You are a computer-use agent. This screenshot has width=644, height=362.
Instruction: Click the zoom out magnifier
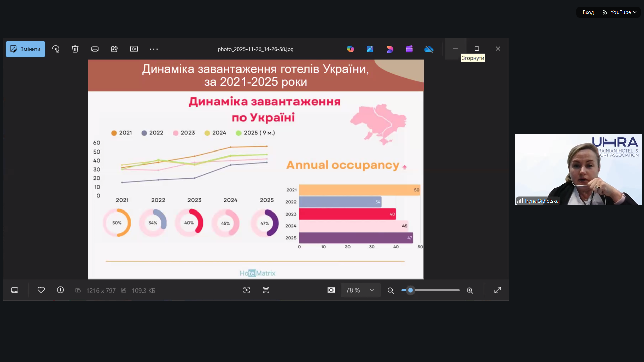(x=391, y=291)
